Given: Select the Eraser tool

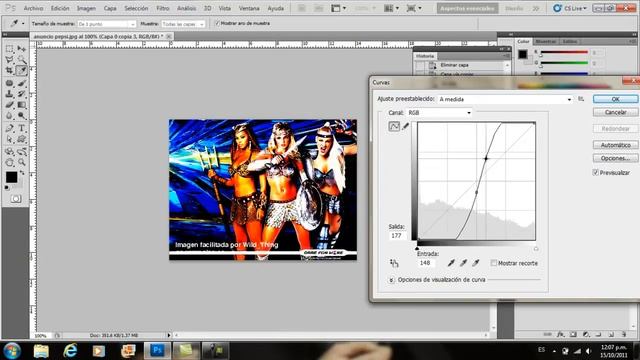Looking at the screenshot, I should point(9,105).
